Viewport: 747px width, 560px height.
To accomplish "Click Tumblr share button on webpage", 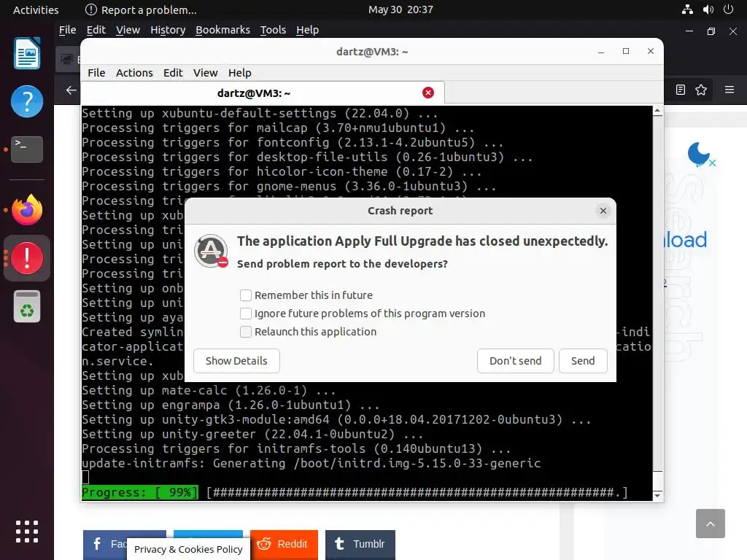I will point(360,544).
